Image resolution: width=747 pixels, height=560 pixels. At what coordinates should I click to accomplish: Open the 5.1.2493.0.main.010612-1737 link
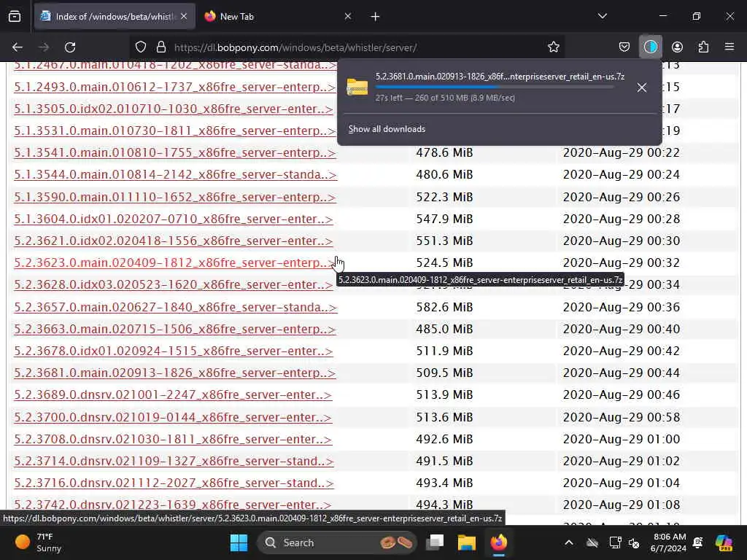pyautogui.click(x=175, y=87)
